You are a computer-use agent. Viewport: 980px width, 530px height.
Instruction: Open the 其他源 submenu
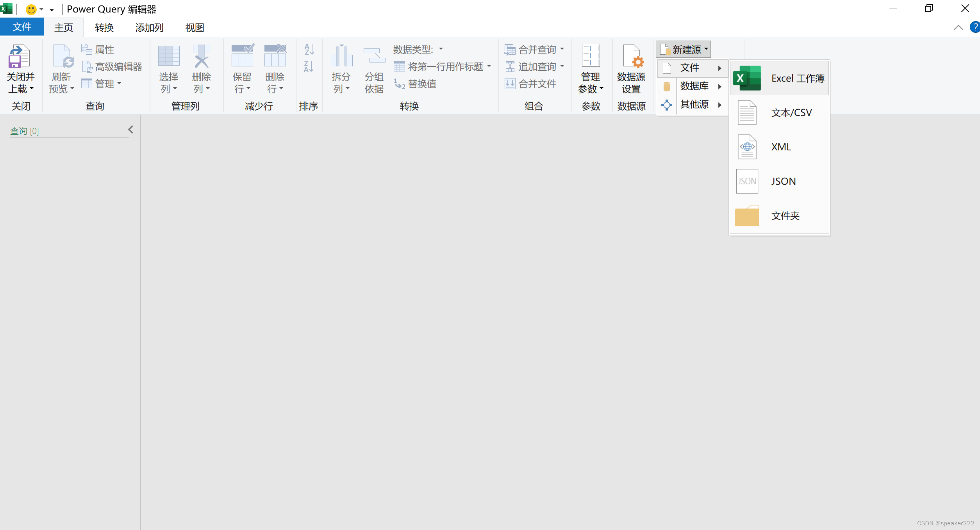coord(694,104)
